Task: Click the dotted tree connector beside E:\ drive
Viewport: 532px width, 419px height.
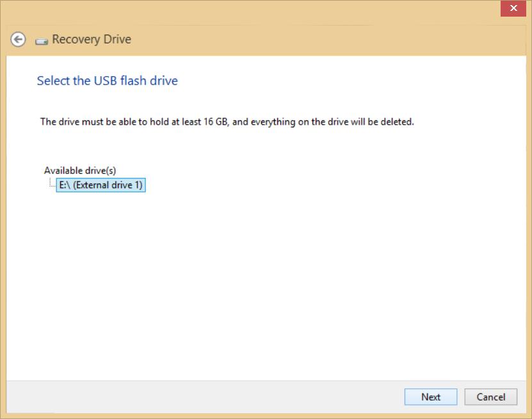Action: (52, 182)
